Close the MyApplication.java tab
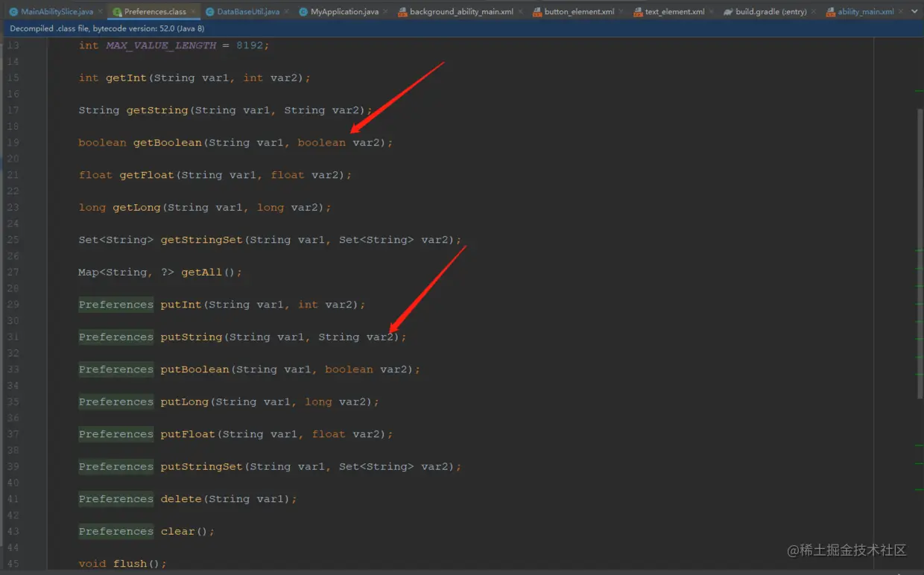The height and width of the screenshot is (575, 924). [x=386, y=12]
